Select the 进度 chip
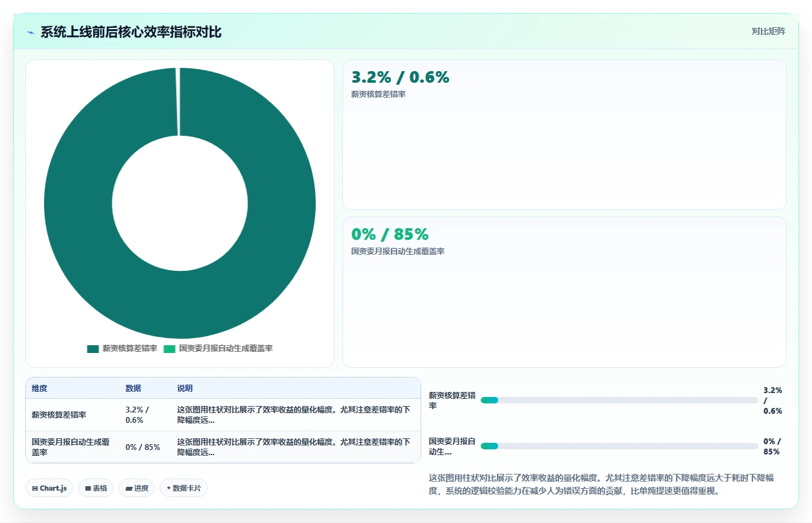This screenshot has height=523, width=812. (x=137, y=488)
